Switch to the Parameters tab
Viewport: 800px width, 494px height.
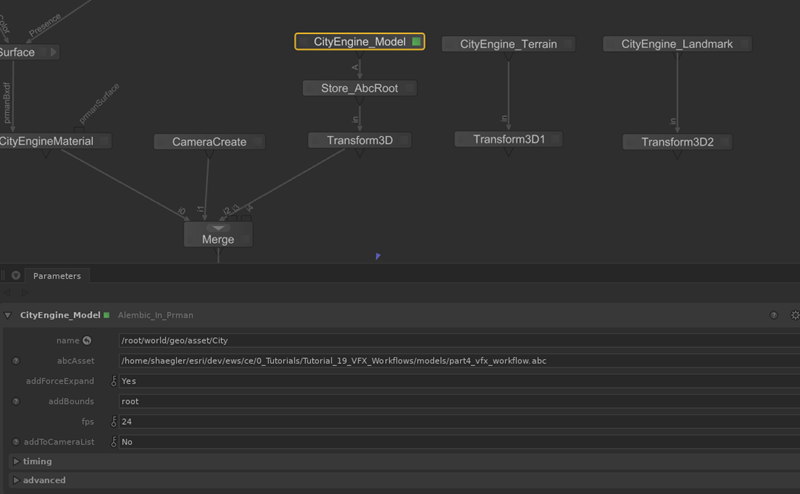[57, 275]
